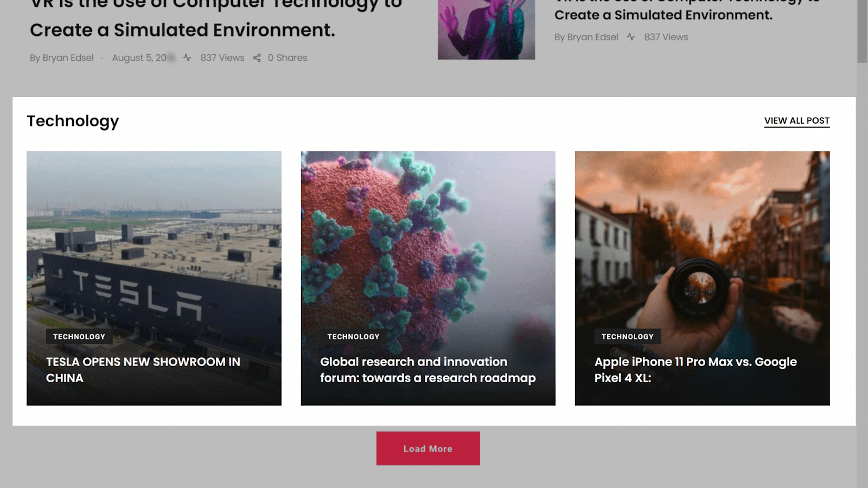868x488 pixels.
Task: Open the VIEW ALL POST link
Action: [797, 121]
